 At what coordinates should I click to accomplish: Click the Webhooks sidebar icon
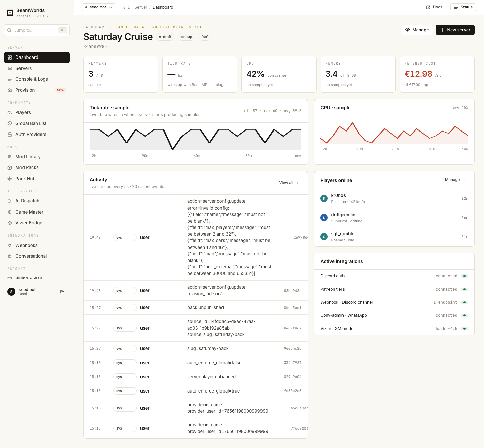(10, 245)
